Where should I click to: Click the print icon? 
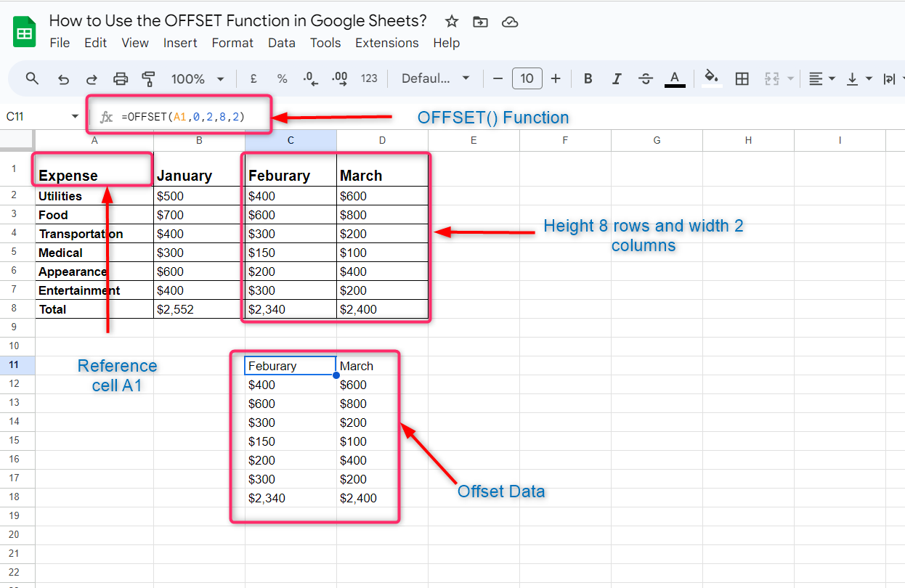(x=121, y=78)
